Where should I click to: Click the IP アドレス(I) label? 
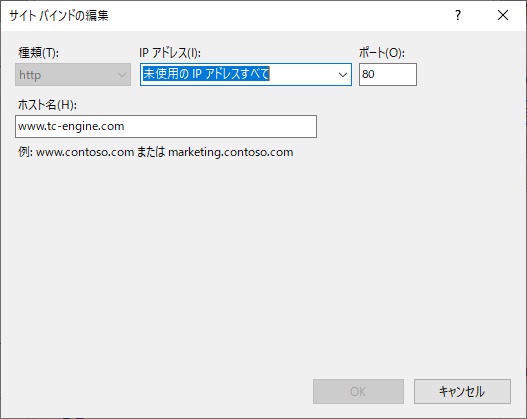point(170,53)
